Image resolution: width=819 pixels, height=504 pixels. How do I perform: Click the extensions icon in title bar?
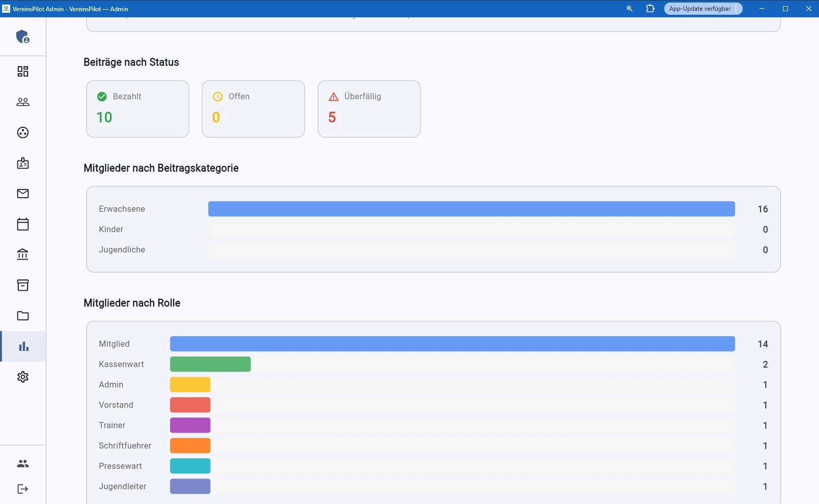click(x=650, y=9)
